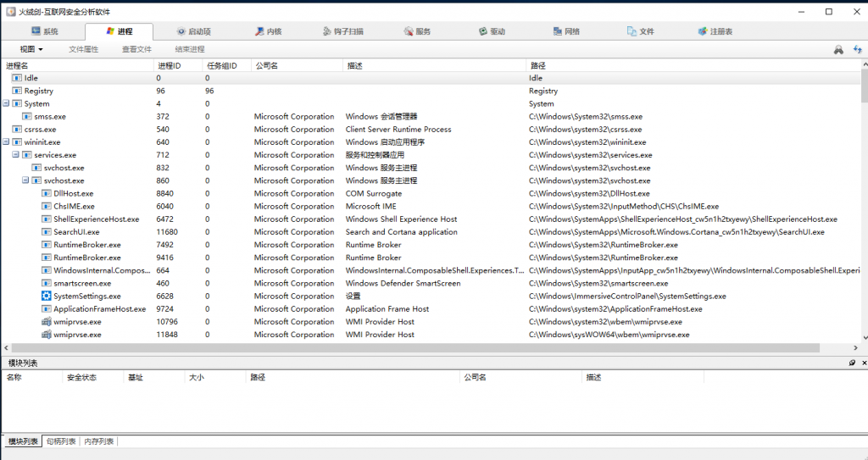This screenshot has width=868, height=460.
Task: Click the ShellExperienceHost.exe process icon
Action: coord(47,219)
